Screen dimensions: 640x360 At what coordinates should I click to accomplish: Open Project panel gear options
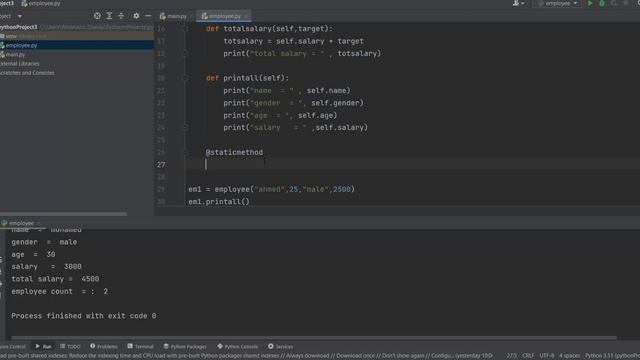coord(136,16)
